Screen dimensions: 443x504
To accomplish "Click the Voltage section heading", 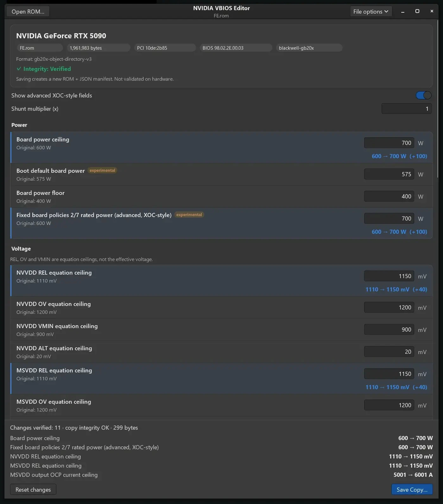I will coord(21,249).
